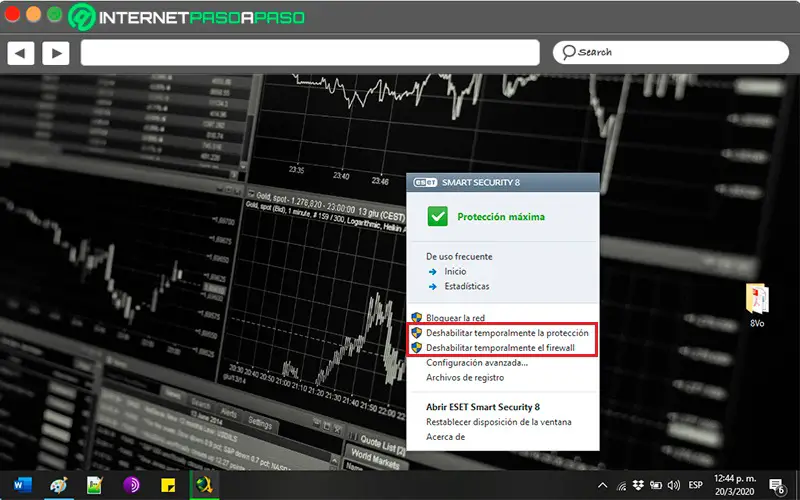Click the back arrow navigation button
The image size is (800, 500).
click(20, 53)
